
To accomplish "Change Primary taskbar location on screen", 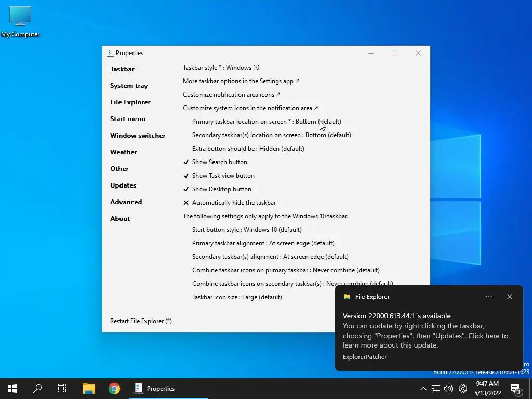I will 267,122.
